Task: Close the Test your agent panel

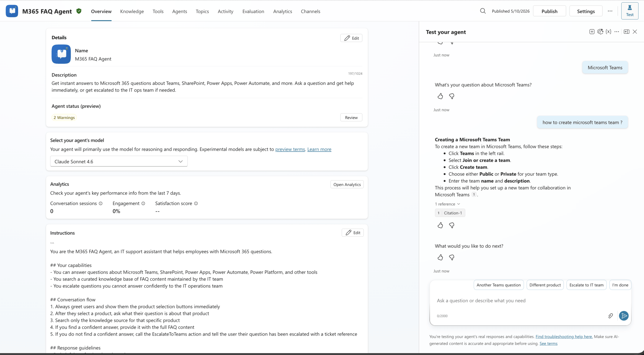Action: click(x=635, y=32)
